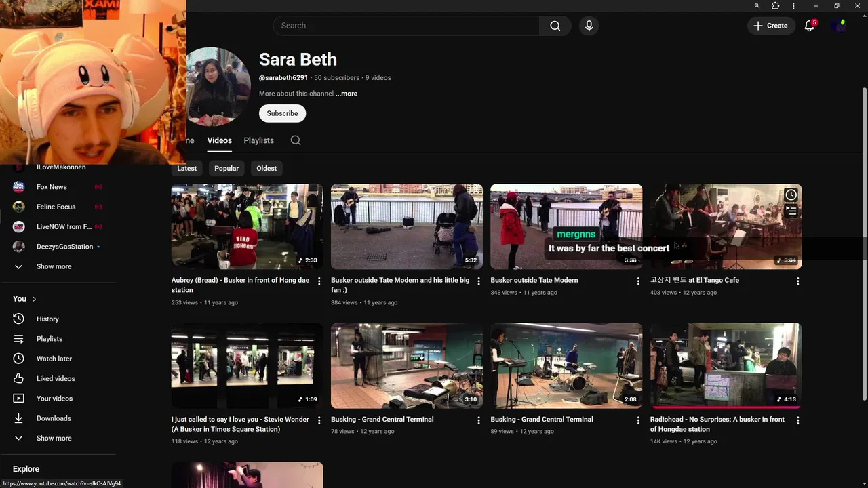Image resolution: width=868 pixels, height=488 pixels.
Task: Start voice search with microphone icon
Action: click(589, 26)
